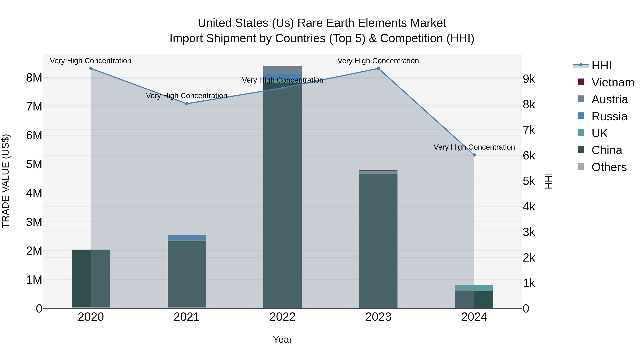This screenshot has width=644, height=362.
Task: Click the Year x-axis title
Action: [x=282, y=339]
